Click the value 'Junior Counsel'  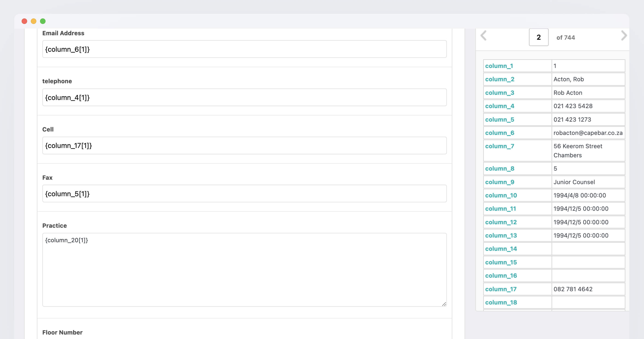coord(574,182)
